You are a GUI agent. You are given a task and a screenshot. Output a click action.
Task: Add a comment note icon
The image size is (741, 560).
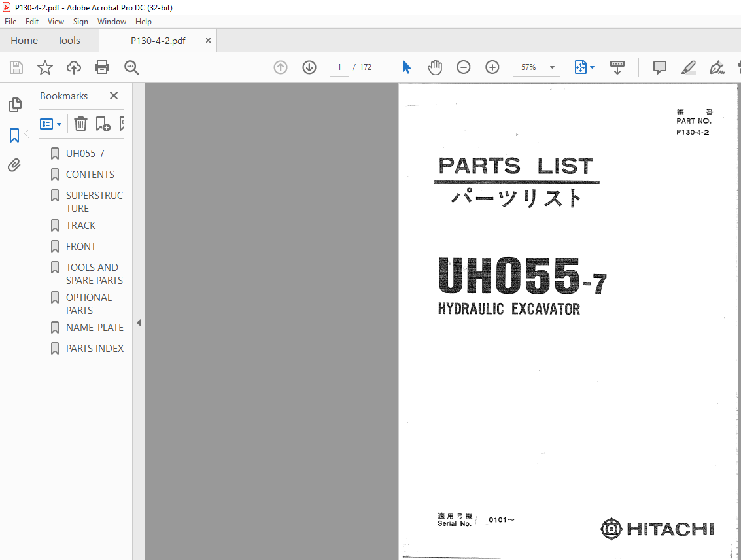click(x=660, y=67)
